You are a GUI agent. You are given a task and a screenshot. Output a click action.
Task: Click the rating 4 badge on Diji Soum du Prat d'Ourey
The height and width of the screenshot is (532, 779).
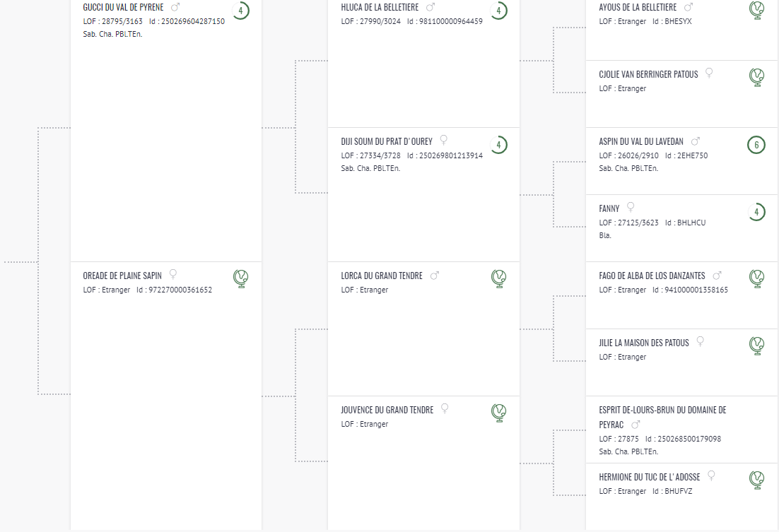pos(498,145)
